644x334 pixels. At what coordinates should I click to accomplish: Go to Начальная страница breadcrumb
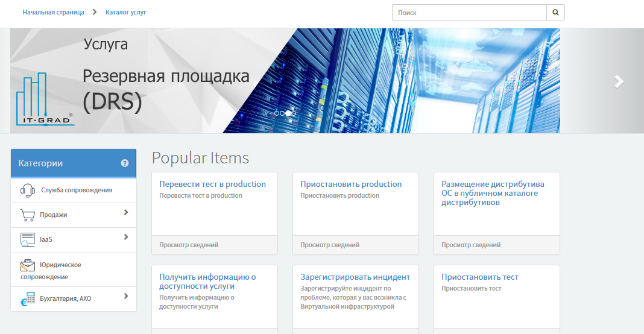point(53,12)
